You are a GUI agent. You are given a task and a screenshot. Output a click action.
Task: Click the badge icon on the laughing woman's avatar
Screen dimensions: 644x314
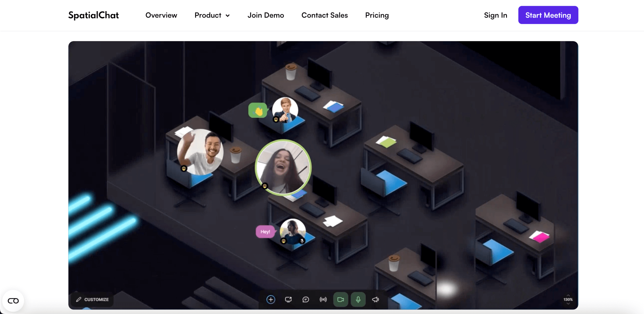coord(265,186)
